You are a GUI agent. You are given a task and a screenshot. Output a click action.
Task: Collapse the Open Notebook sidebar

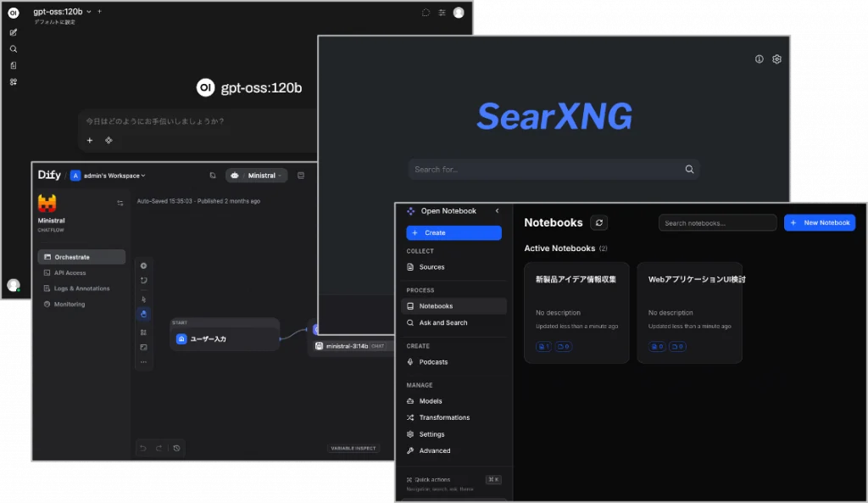point(498,210)
